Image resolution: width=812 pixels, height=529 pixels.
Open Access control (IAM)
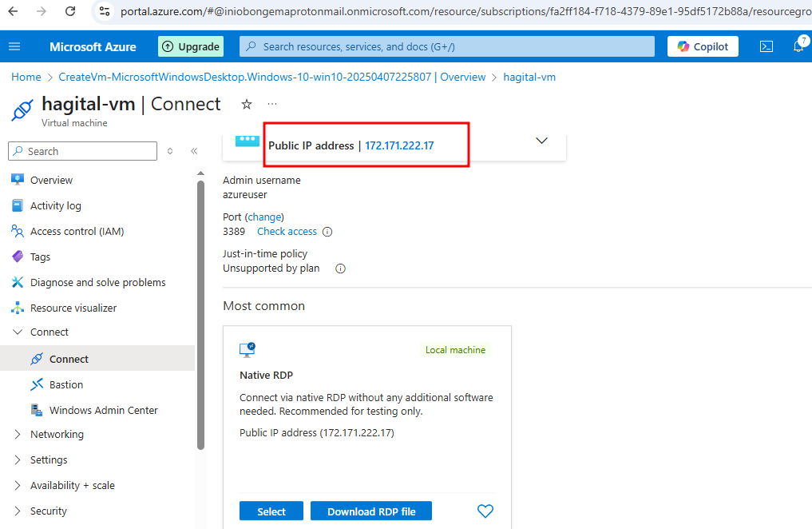click(x=77, y=232)
